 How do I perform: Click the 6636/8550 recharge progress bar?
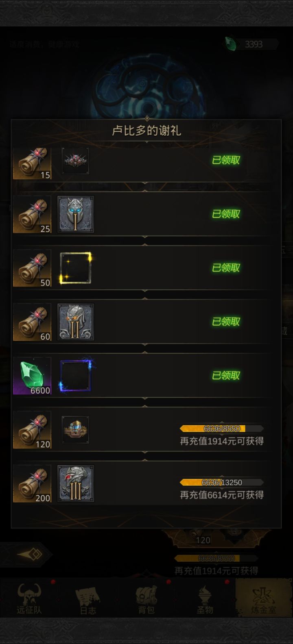[x=222, y=429]
